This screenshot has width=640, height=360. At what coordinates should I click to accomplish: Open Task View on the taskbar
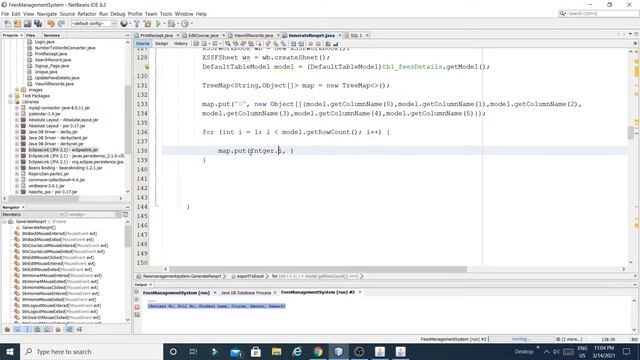(193, 351)
